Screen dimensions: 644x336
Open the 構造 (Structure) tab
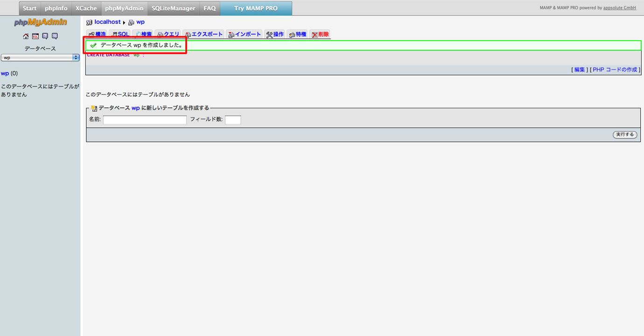click(x=97, y=35)
